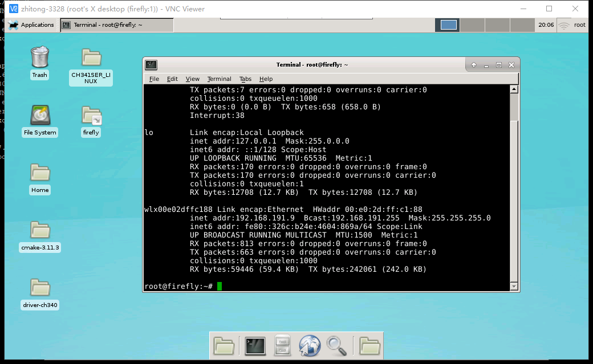Click the lo interface label
Viewport: 593px width, 364px height.
[149, 133]
